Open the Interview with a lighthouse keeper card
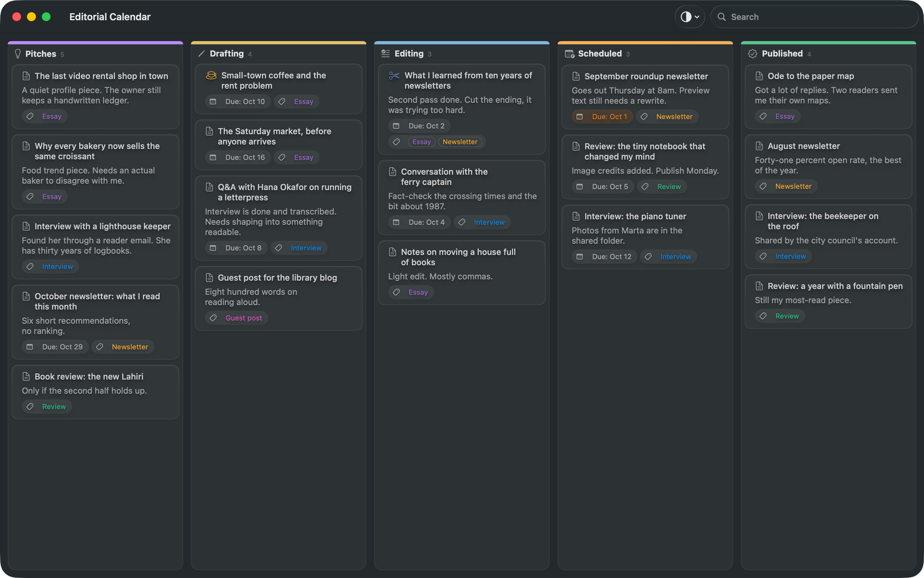924x578 pixels. [96, 247]
